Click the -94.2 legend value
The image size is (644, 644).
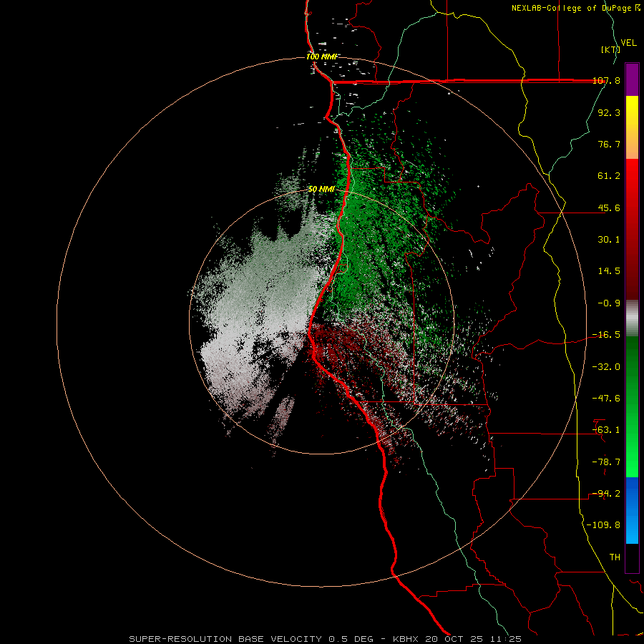click(x=607, y=494)
